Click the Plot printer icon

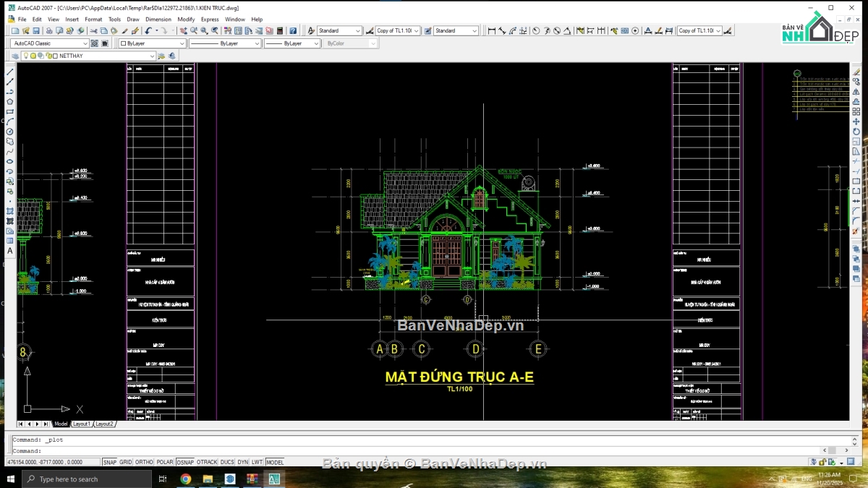coord(49,31)
